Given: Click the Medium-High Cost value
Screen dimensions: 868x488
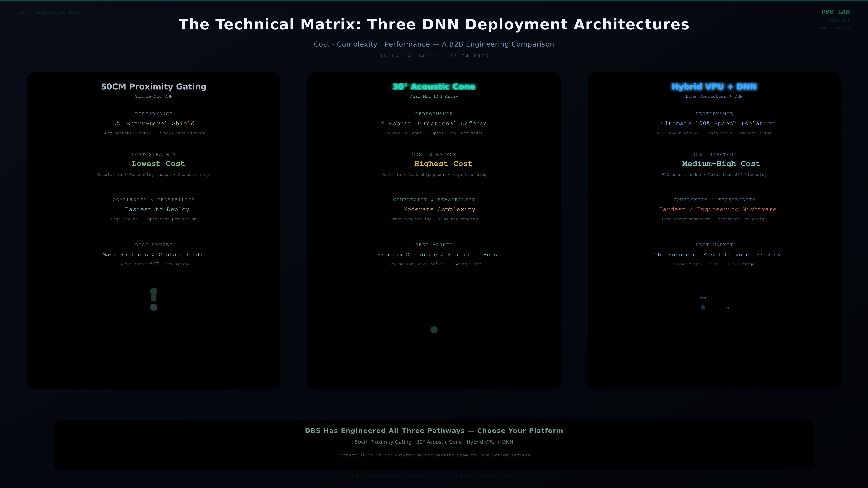Looking at the screenshot, I should pyautogui.click(x=721, y=164).
